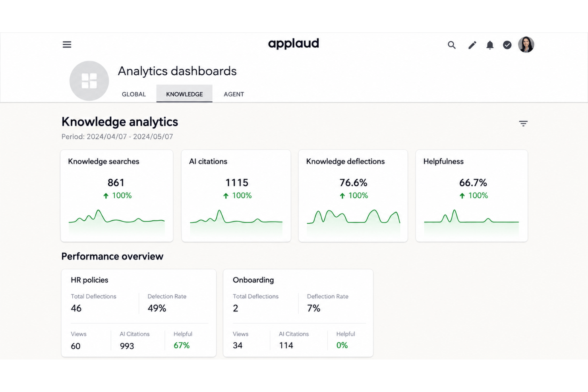Image resolution: width=588 pixels, height=392 pixels.
Task: Click Onboarding Views value 34
Action: click(238, 346)
